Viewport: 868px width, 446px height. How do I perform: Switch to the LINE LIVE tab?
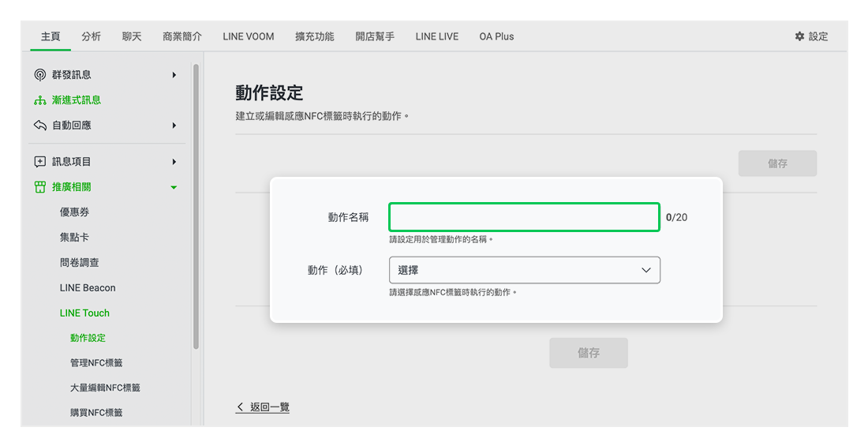point(437,36)
